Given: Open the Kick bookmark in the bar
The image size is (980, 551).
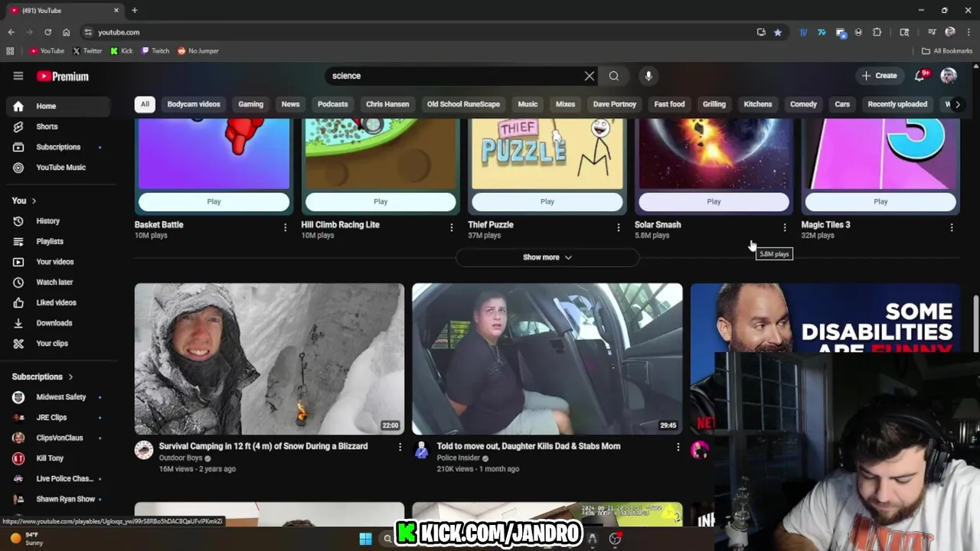Looking at the screenshot, I should point(122,51).
